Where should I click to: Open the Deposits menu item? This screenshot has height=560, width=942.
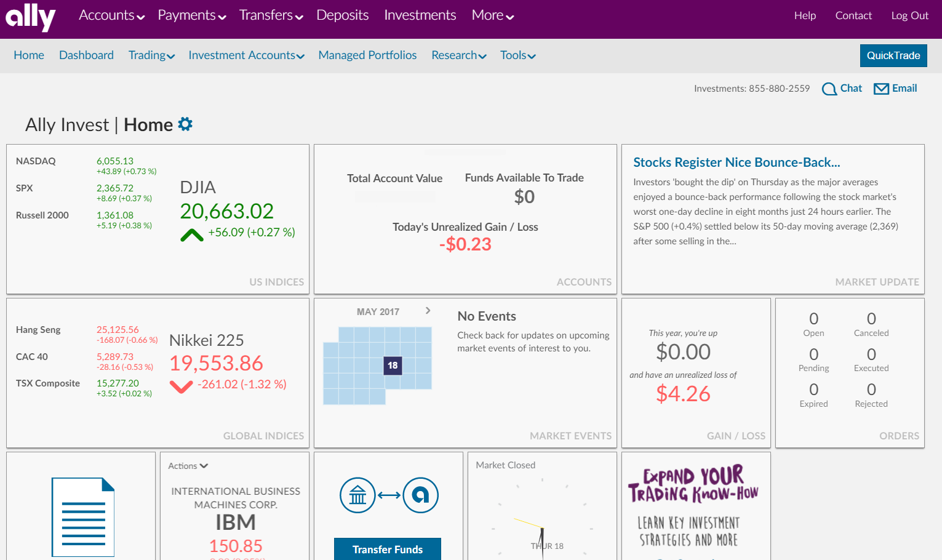click(342, 15)
